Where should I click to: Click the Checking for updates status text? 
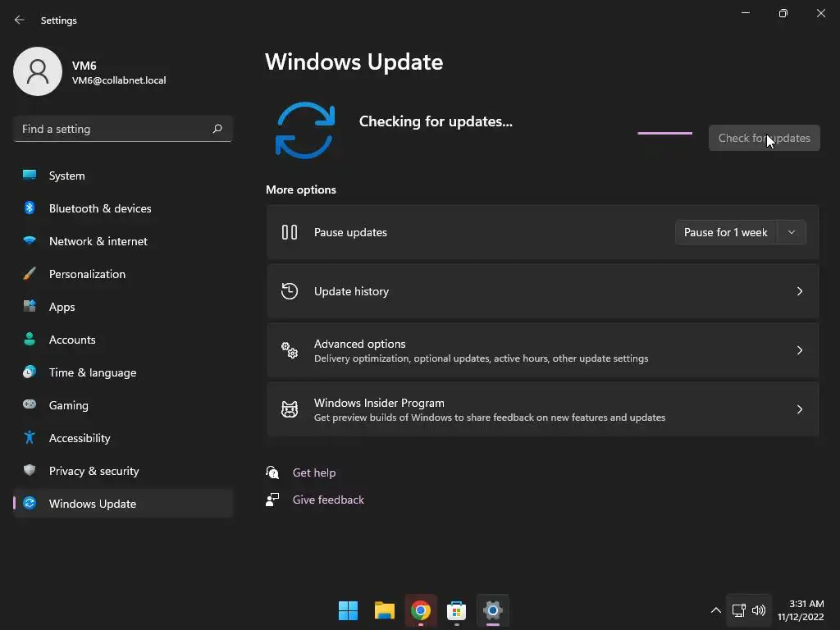436,121
